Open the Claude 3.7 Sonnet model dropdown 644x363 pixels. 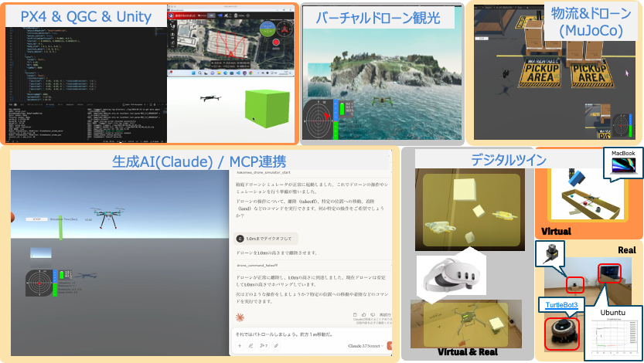tap(366, 346)
